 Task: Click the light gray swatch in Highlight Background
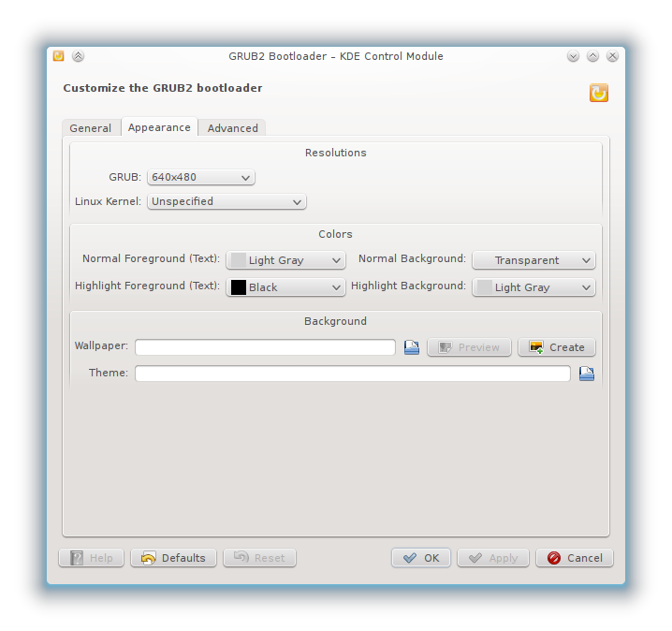pos(485,287)
